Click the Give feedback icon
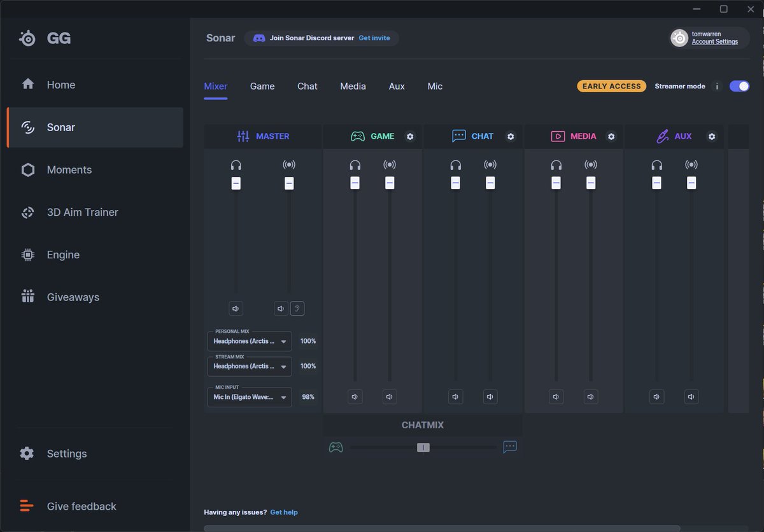Viewport: 764px width, 532px height. (27, 507)
